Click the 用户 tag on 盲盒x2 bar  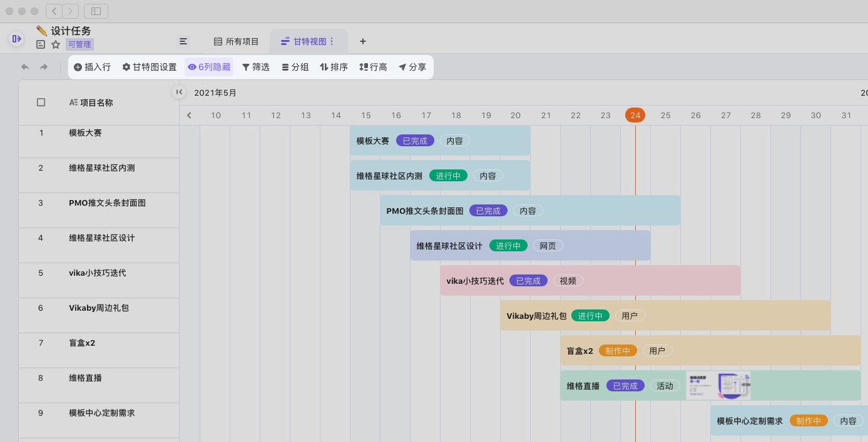coord(657,351)
